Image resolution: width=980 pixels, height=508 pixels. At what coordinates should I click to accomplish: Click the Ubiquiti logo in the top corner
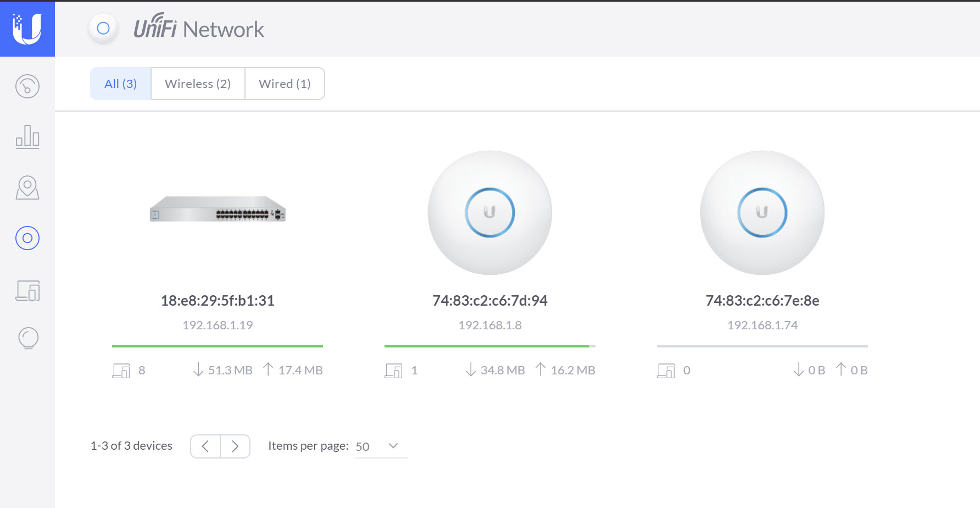pyautogui.click(x=27, y=29)
